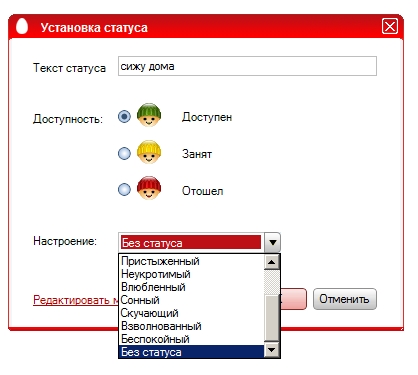Open the Редактировать link
418x375 pixels.
[x=76, y=300]
